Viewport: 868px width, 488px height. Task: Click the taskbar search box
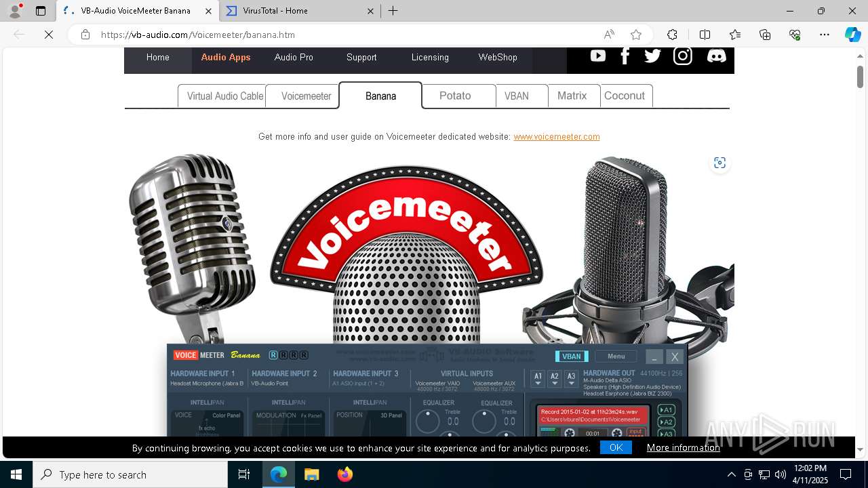point(130,474)
